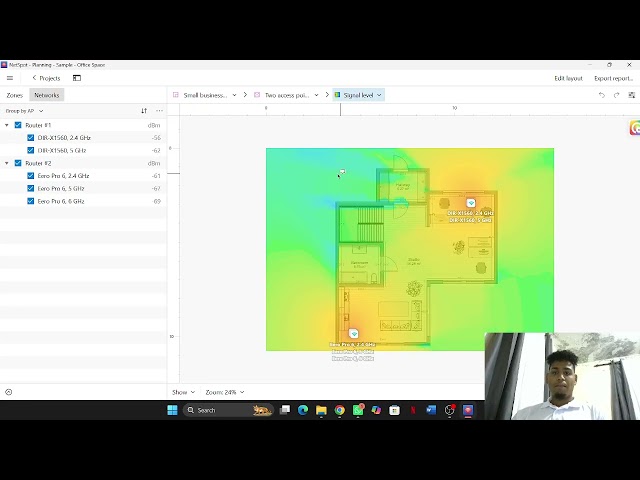Open the Two access points dropdown arrow
The width and height of the screenshot is (640, 480).
(x=316, y=95)
